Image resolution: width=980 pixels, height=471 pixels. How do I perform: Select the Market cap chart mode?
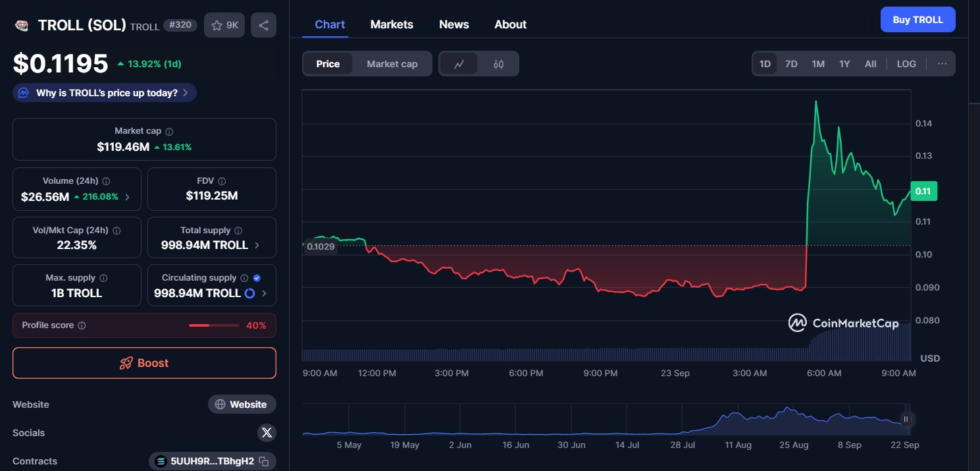tap(392, 64)
